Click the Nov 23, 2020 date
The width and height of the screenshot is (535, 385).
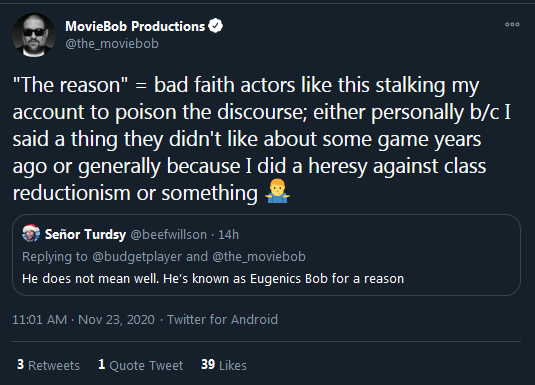[x=116, y=320]
